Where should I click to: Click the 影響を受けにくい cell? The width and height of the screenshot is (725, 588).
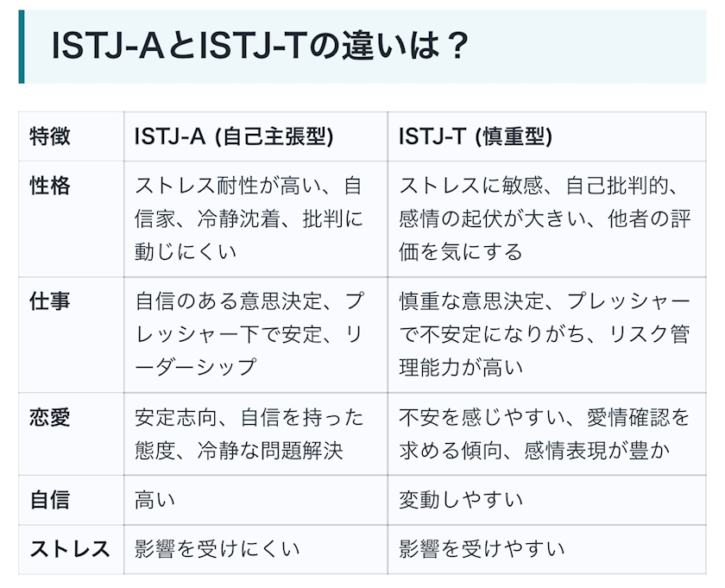pos(217,549)
